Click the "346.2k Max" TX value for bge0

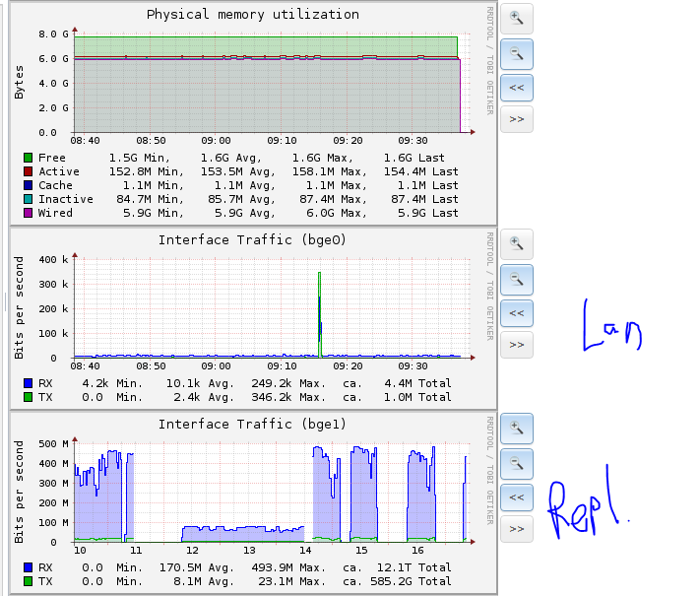click(287, 397)
